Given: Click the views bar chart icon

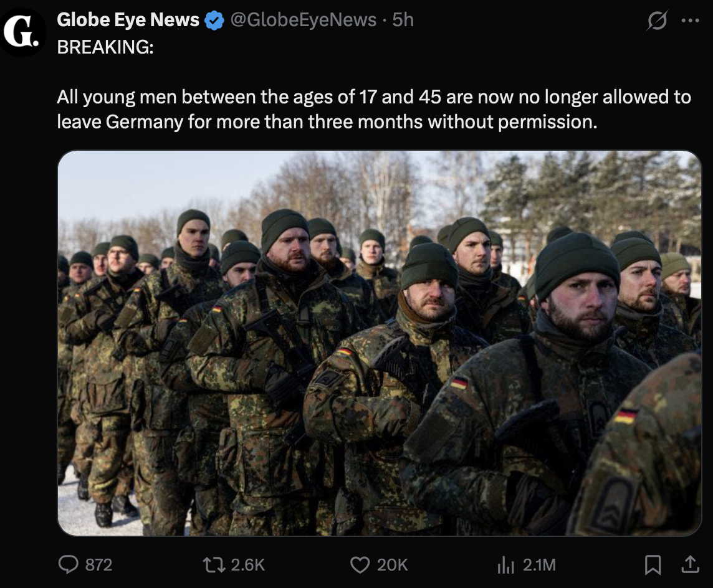Looking at the screenshot, I should pos(505,564).
